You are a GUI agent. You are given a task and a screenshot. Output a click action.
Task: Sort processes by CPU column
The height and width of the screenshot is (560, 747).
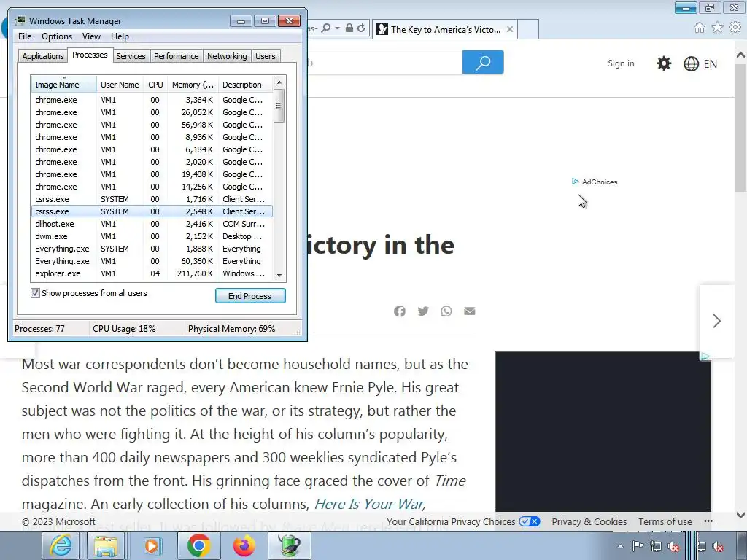[155, 85]
